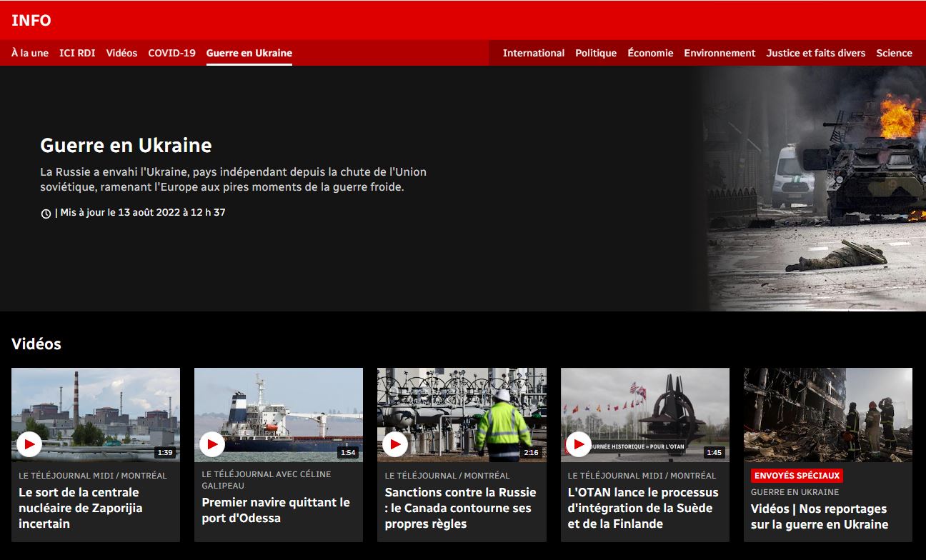Click Le Téléjournal / Montréal label on sanctions card

pos(447,476)
